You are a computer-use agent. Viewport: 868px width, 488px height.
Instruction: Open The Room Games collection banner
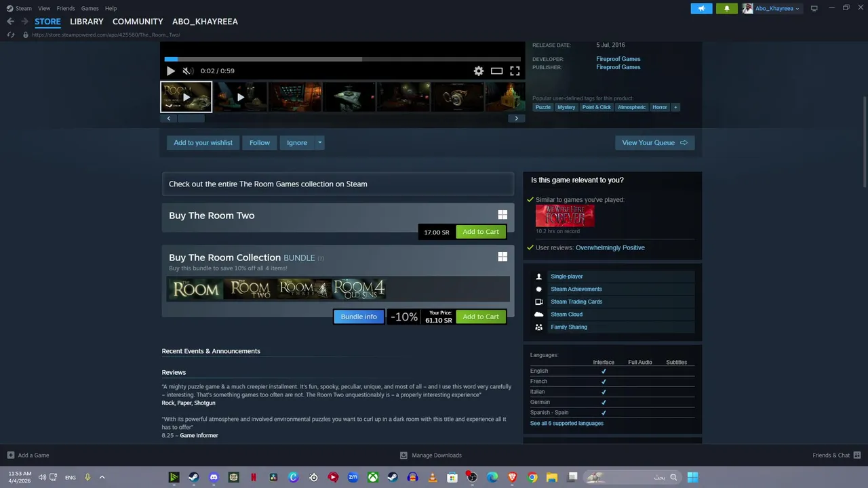pyautogui.click(x=338, y=184)
